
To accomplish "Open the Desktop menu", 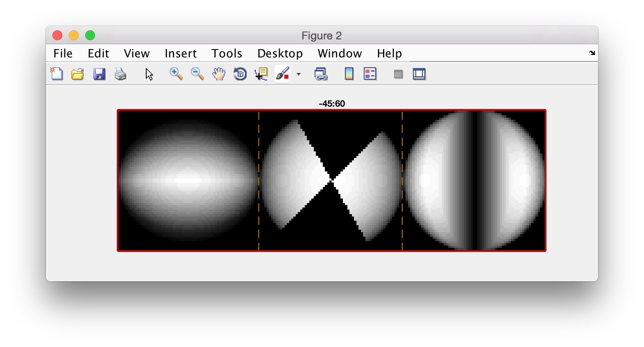I will tap(280, 53).
